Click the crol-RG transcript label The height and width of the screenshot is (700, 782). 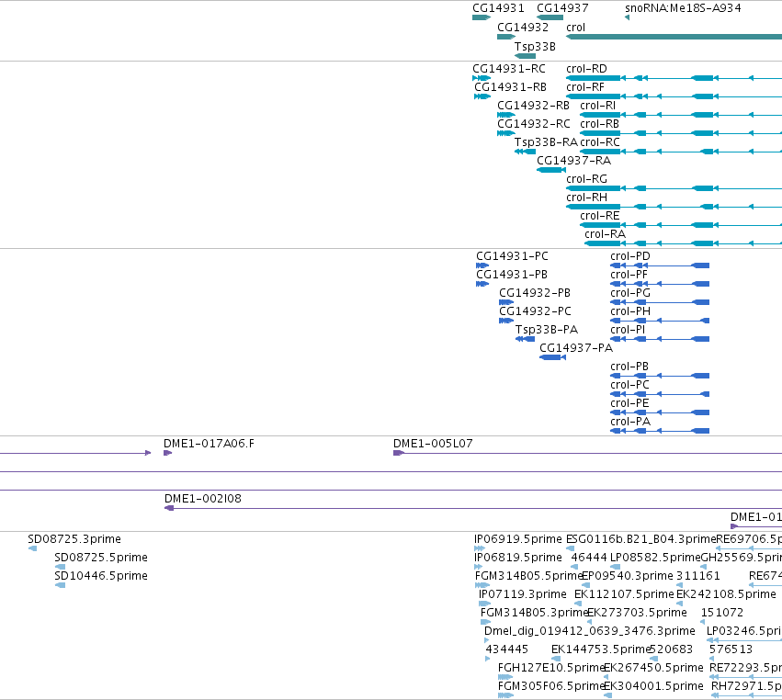[x=586, y=178]
